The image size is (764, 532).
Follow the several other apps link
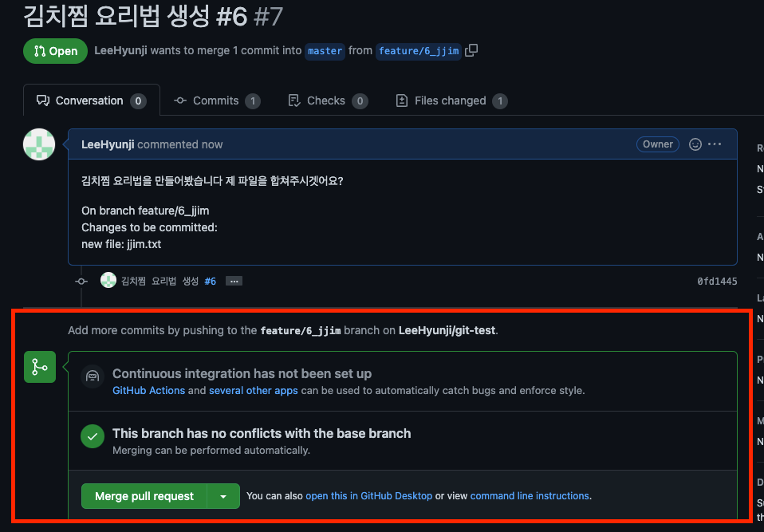click(x=254, y=390)
